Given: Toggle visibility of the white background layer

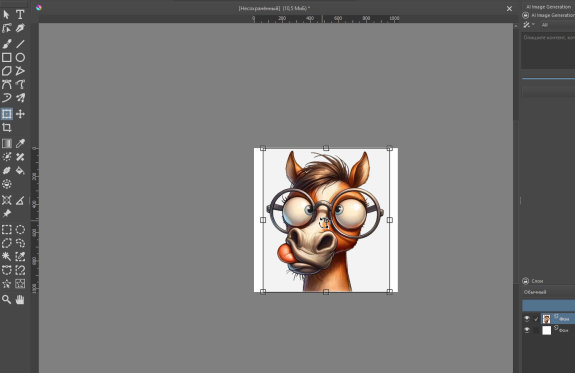Looking at the screenshot, I should click(x=527, y=330).
